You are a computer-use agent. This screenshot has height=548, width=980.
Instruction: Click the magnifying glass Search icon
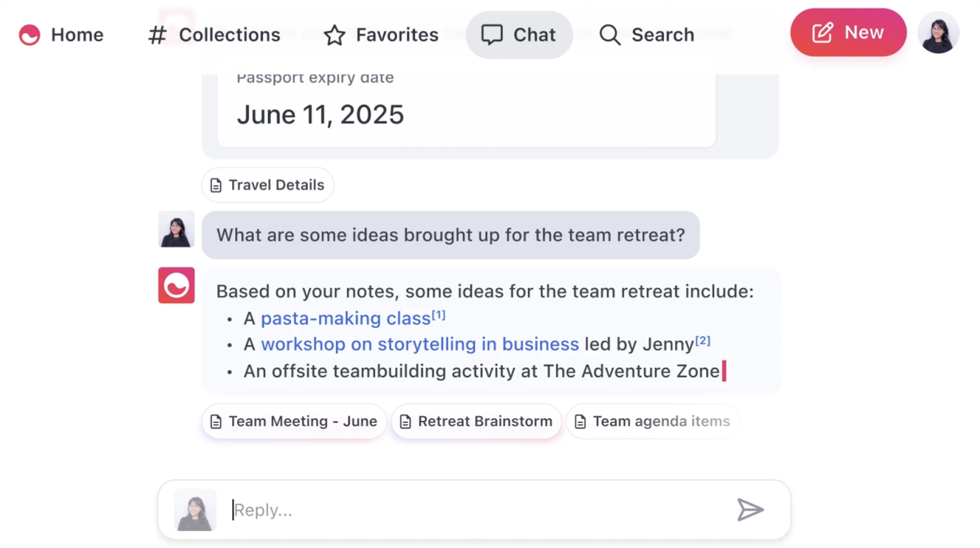(609, 35)
